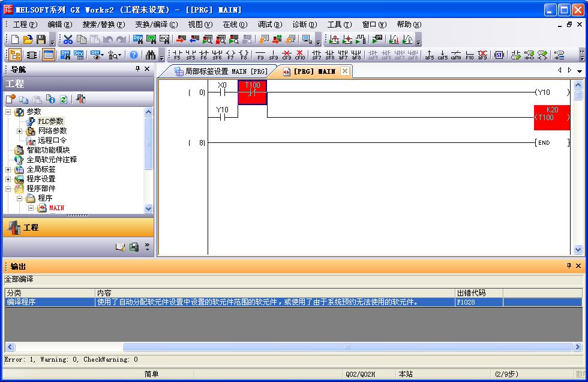Open the Help question mark icon

134,55
